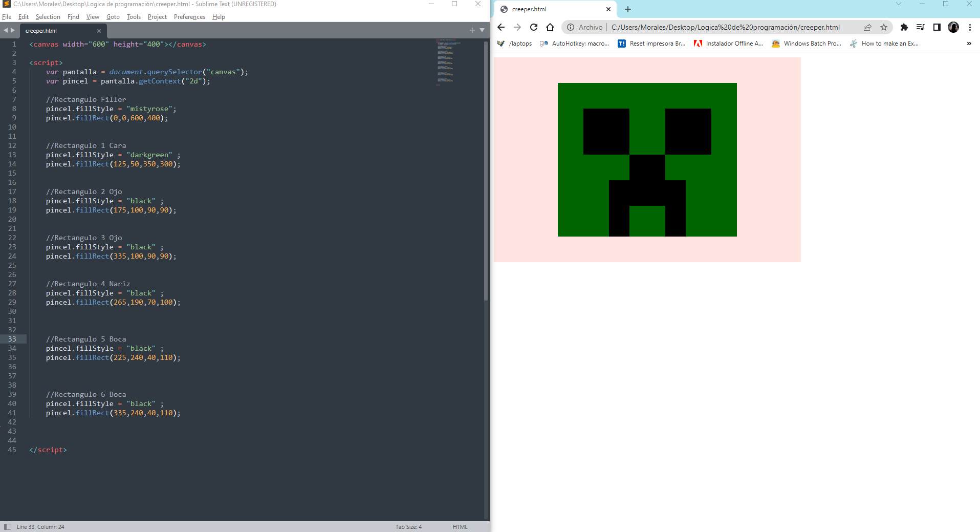The width and height of the screenshot is (980, 532).
Task: Open the Chrome home page button
Action: coord(550,27)
